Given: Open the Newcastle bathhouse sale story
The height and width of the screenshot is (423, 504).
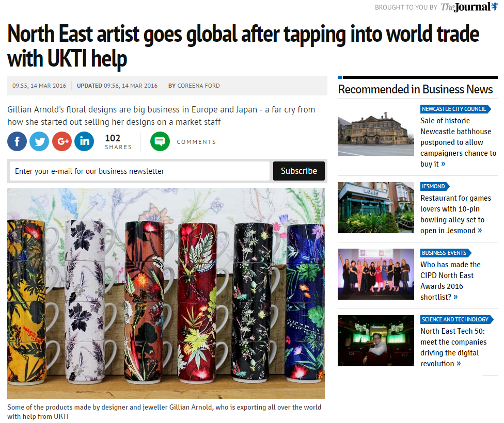Looking at the screenshot, I should pos(458,142).
